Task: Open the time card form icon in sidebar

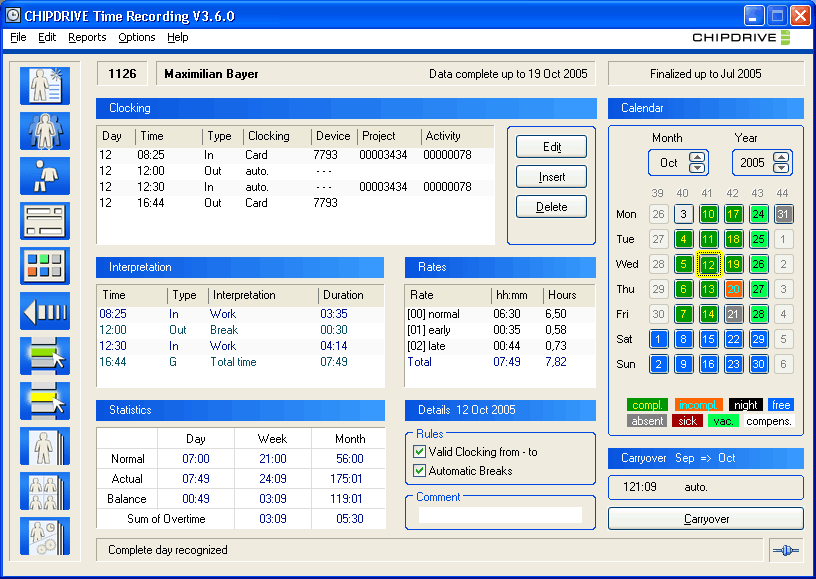Action: pos(44,221)
